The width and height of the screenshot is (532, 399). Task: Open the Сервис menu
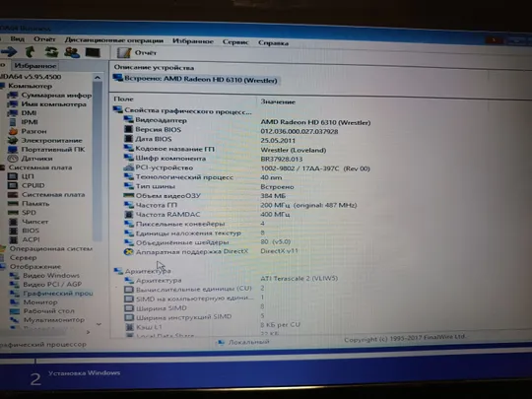pyautogui.click(x=235, y=42)
